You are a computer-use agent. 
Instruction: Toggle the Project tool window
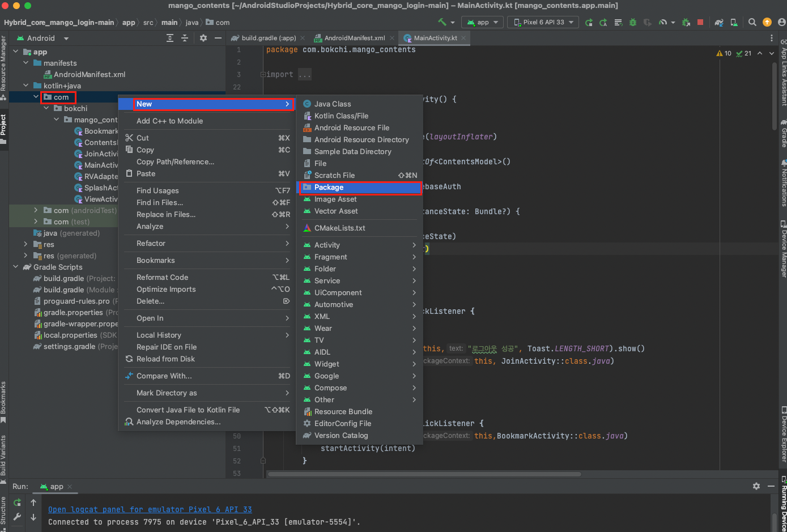pos(4,126)
